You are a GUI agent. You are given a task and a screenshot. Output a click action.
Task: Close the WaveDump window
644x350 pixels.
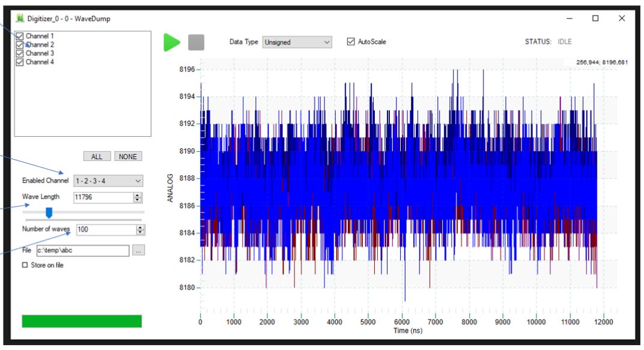point(622,19)
